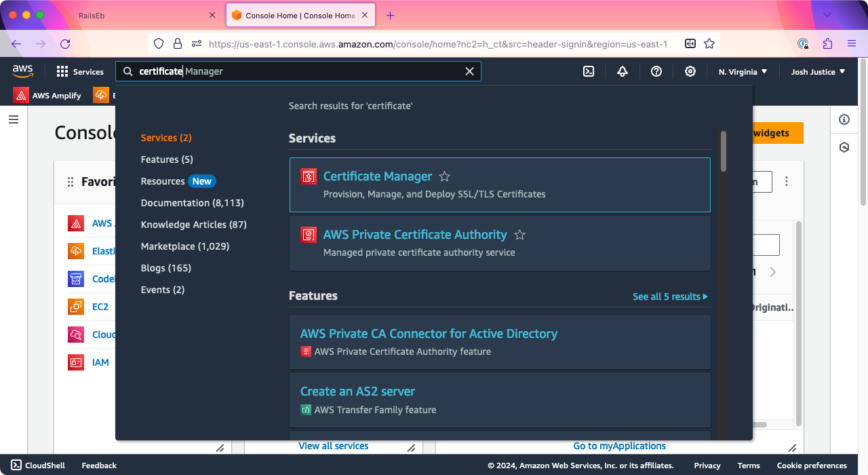Viewport: 868px width, 475px height.
Task: Open the CloudShell icon in the top navigation bar
Action: point(589,71)
